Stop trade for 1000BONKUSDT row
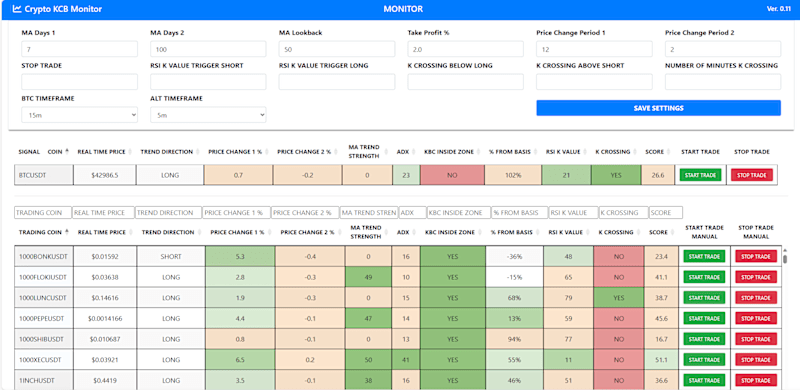 click(756, 256)
